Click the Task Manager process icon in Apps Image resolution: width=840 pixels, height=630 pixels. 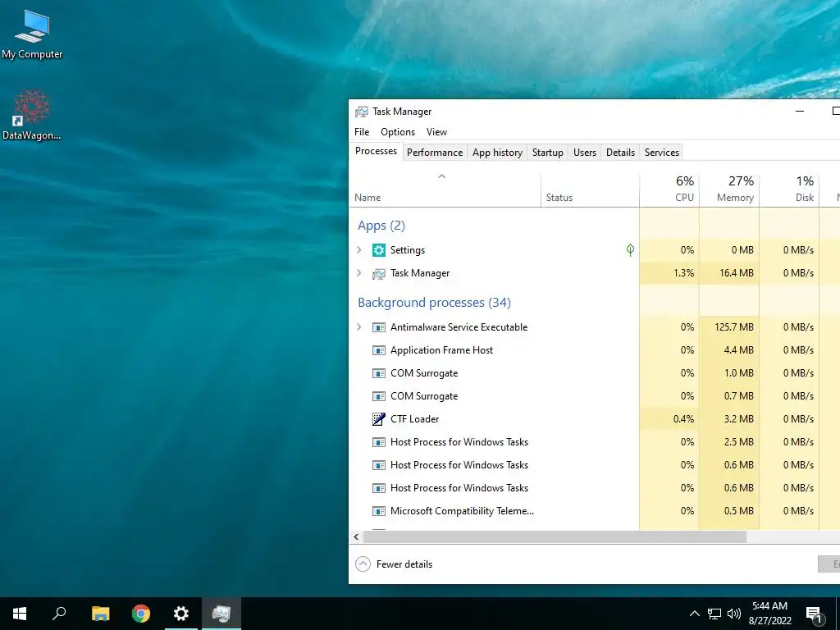pyautogui.click(x=379, y=274)
